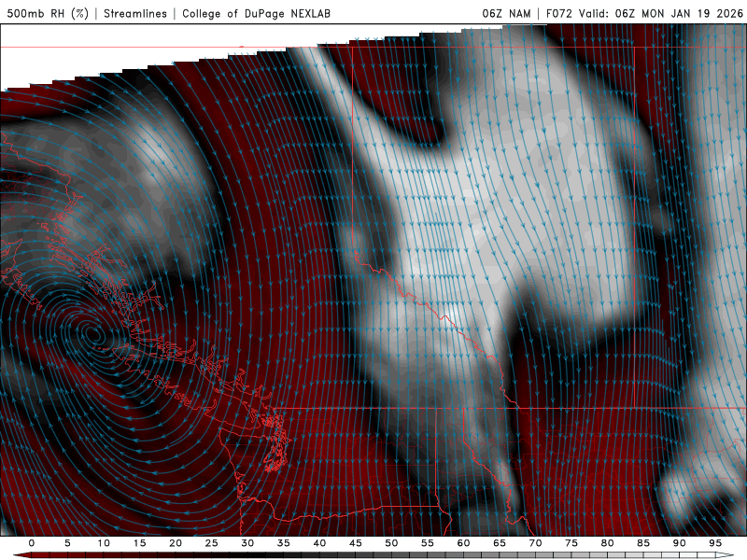Click the colorbar label '0'
Viewport: 747px width, 560px height.
click(x=32, y=543)
